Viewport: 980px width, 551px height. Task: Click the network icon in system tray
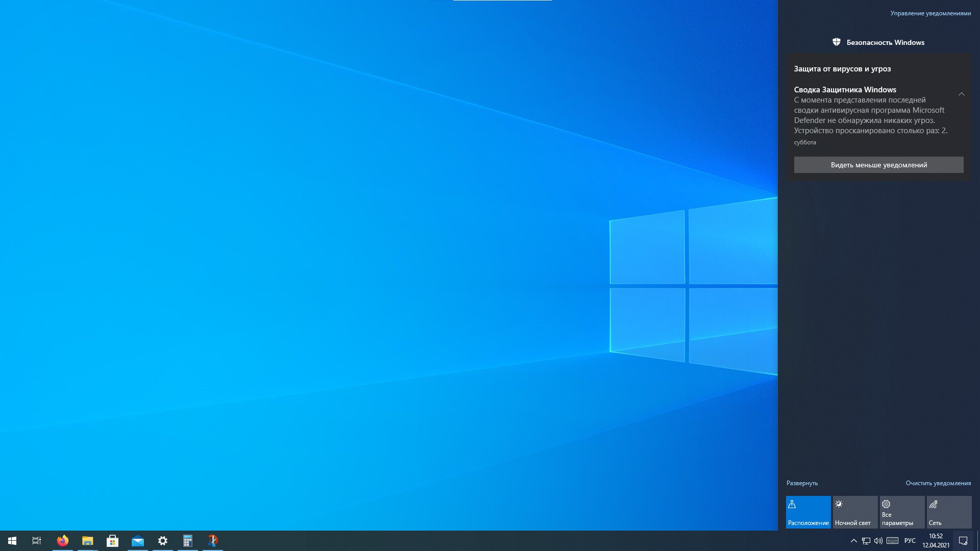tap(866, 541)
